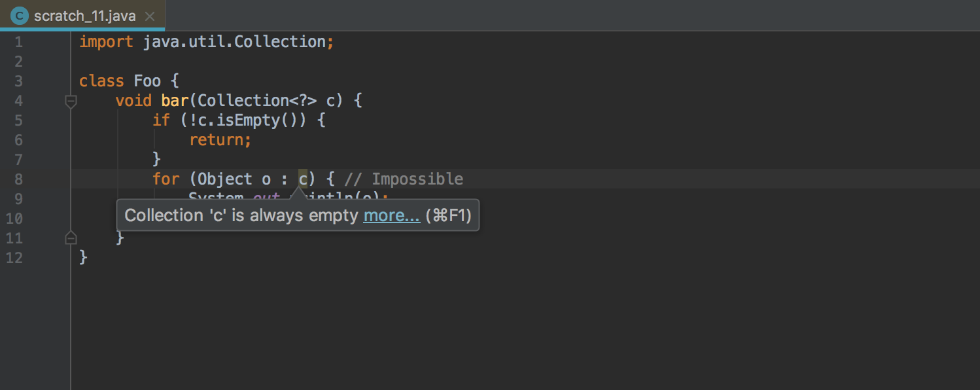Click the class name Foo
Screen dimensions: 980x390
[x=147, y=81]
